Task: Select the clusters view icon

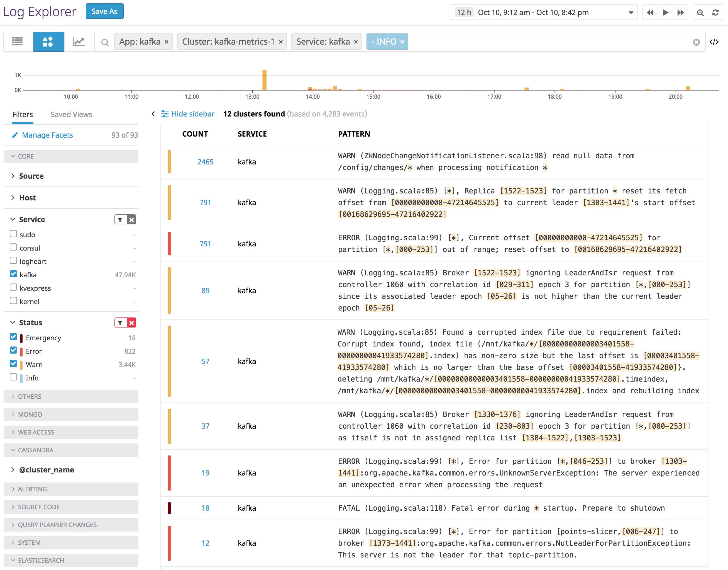Action: 49,42
